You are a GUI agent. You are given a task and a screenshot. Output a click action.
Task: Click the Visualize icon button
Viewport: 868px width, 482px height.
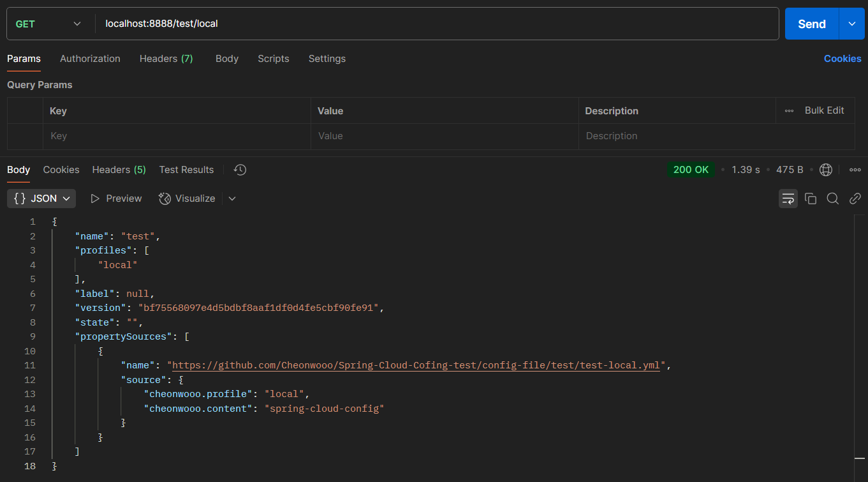point(187,199)
